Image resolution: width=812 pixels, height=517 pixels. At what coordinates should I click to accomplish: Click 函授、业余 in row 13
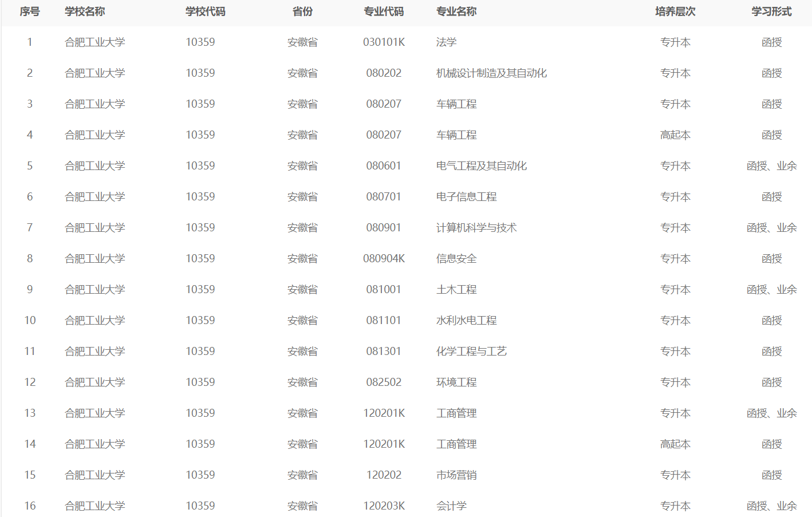(x=771, y=413)
